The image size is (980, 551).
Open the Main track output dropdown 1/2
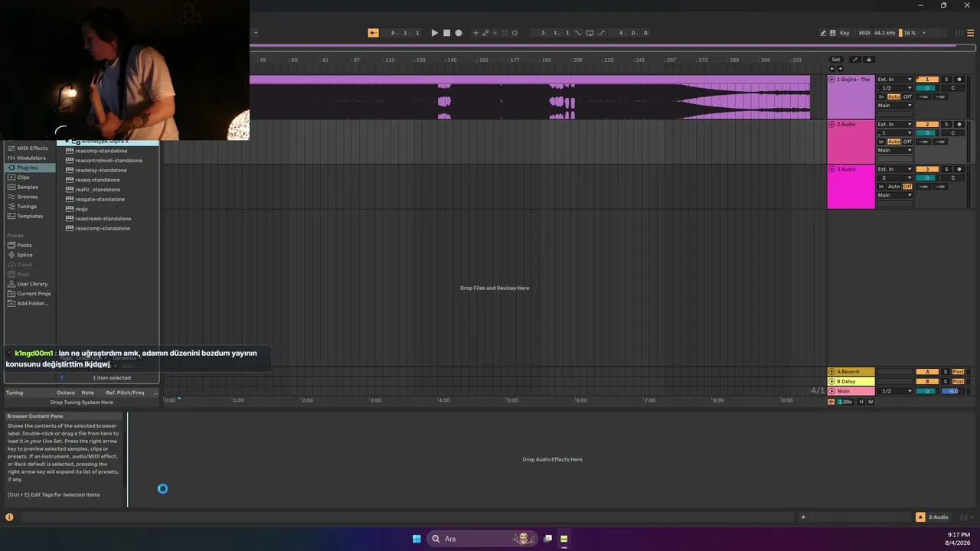(x=895, y=391)
